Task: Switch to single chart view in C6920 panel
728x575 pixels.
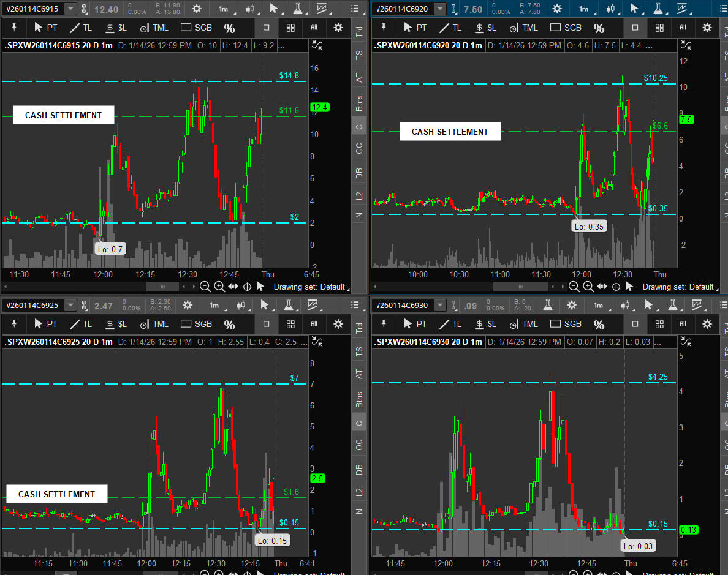Action: tap(635, 28)
